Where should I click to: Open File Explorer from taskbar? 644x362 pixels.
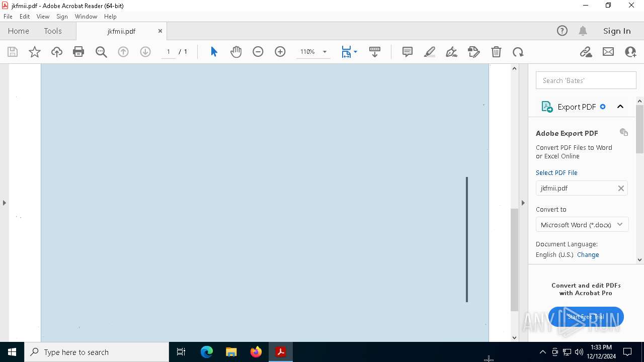(x=231, y=352)
